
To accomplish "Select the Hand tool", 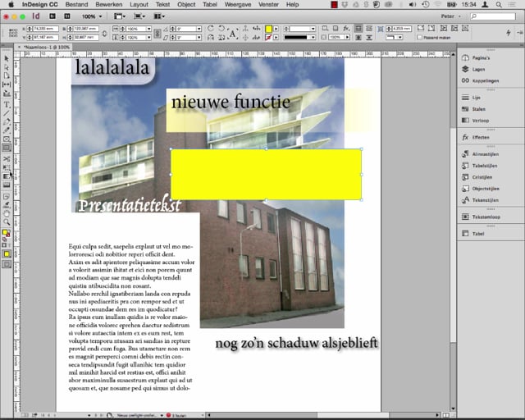I will coord(7,213).
